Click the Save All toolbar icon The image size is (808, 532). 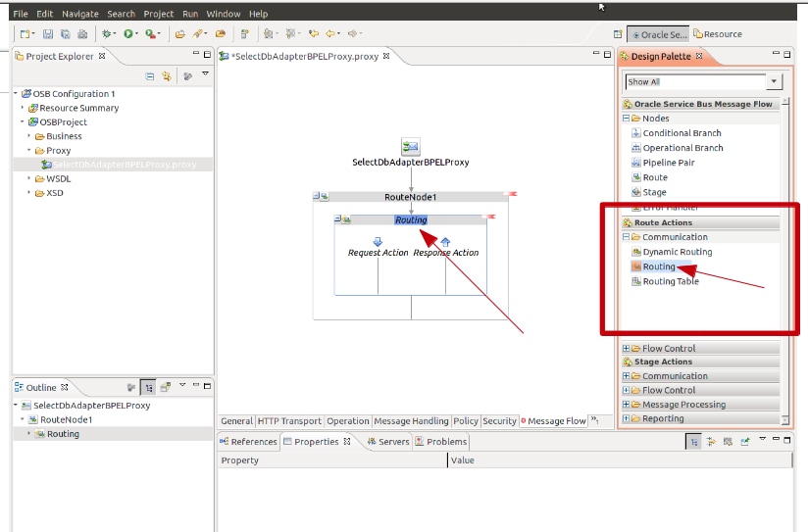(66, 34)
